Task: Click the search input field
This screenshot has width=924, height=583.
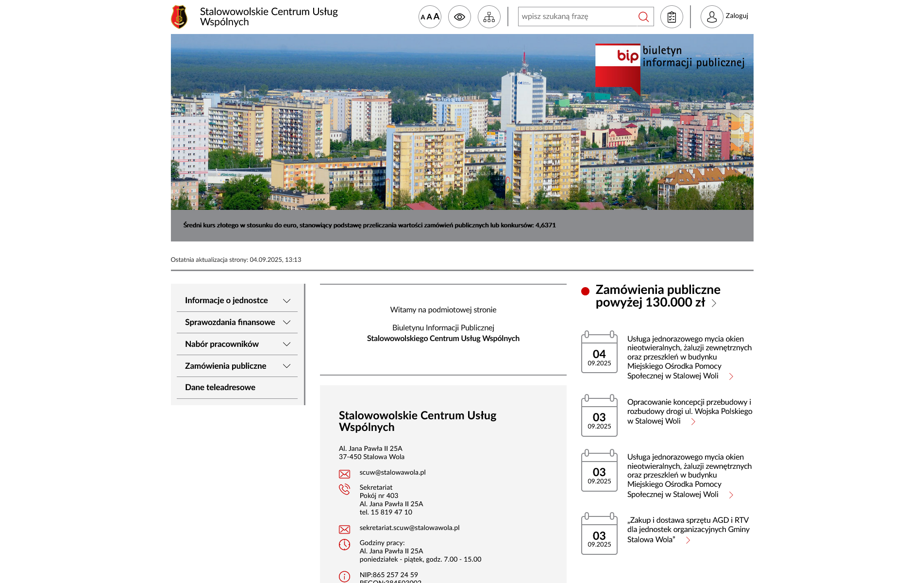Action: click(573, 17)
